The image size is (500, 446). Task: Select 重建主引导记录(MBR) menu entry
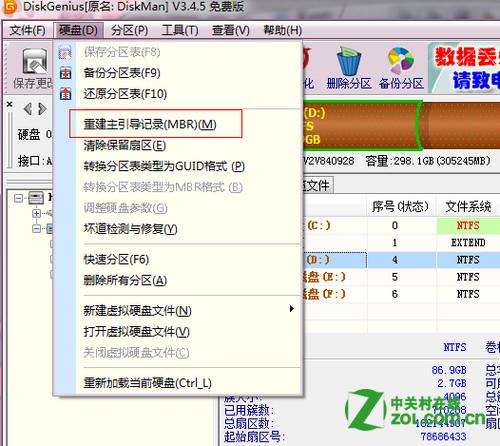point(150,124)
